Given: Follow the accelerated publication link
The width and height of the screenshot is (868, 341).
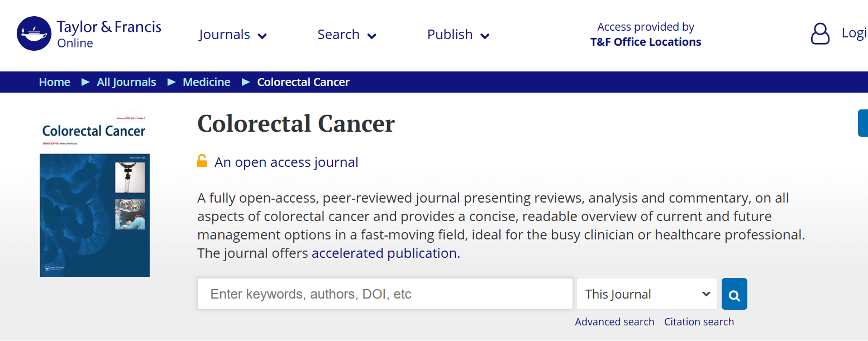Looking at the screenshot, I should pyautogui.click(x=384, y=253).
